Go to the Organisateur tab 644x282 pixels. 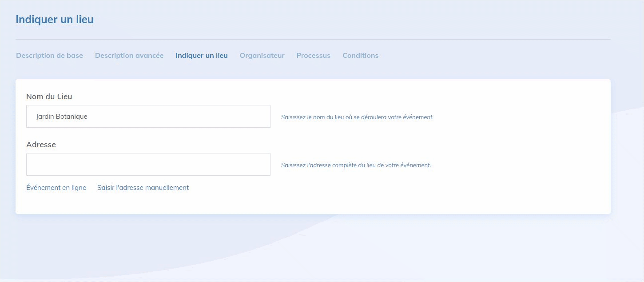coord(262,56)
